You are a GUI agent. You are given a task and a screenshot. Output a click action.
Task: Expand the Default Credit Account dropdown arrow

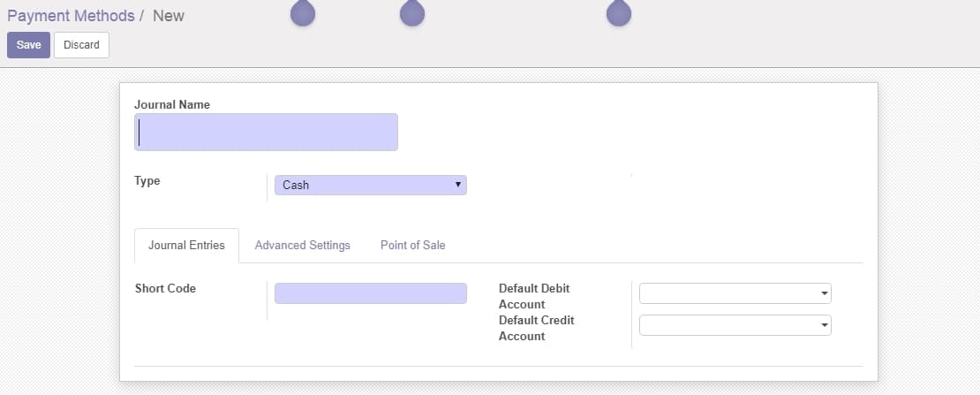click(825, 325)
